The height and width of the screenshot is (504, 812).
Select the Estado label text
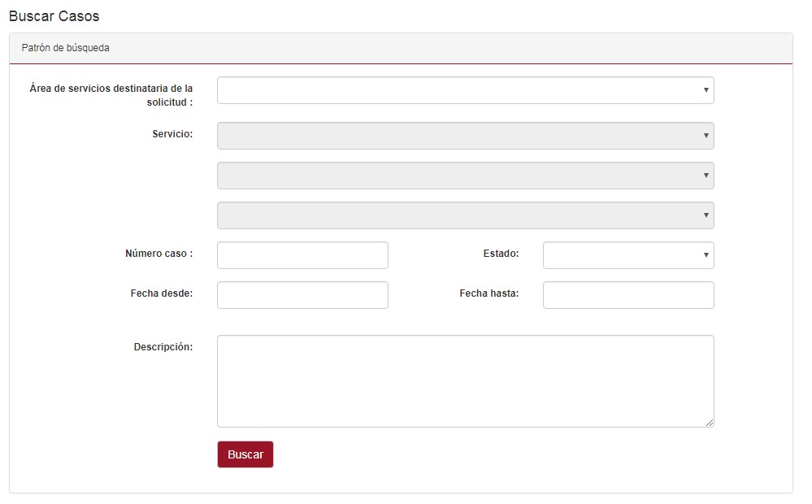tap(501, 254)
